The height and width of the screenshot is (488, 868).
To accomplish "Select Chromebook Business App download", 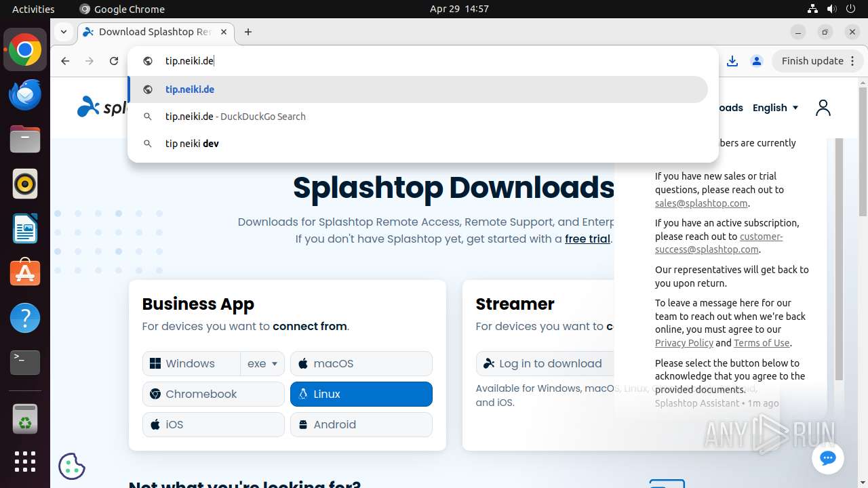I will pos(214,394).
